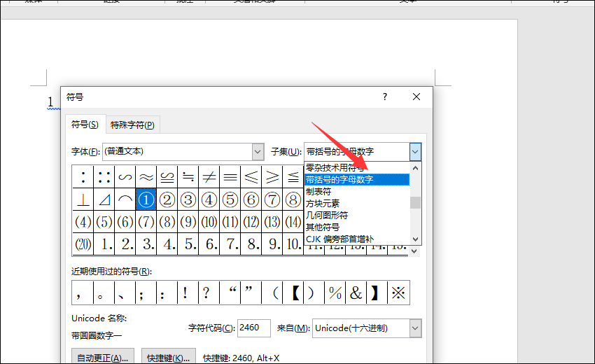Select the congruent ≌ symbol
The height and width of the screenshot is (364, 595).
click(x=167, y=177)
